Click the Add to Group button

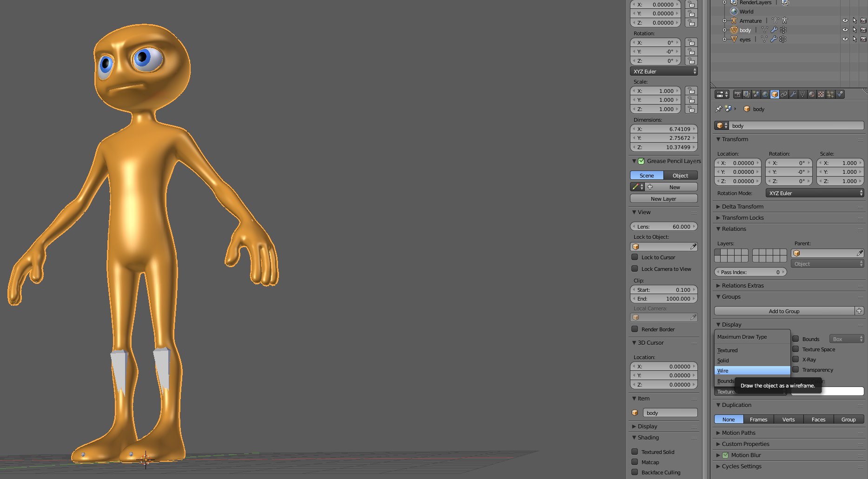[784, 311]
